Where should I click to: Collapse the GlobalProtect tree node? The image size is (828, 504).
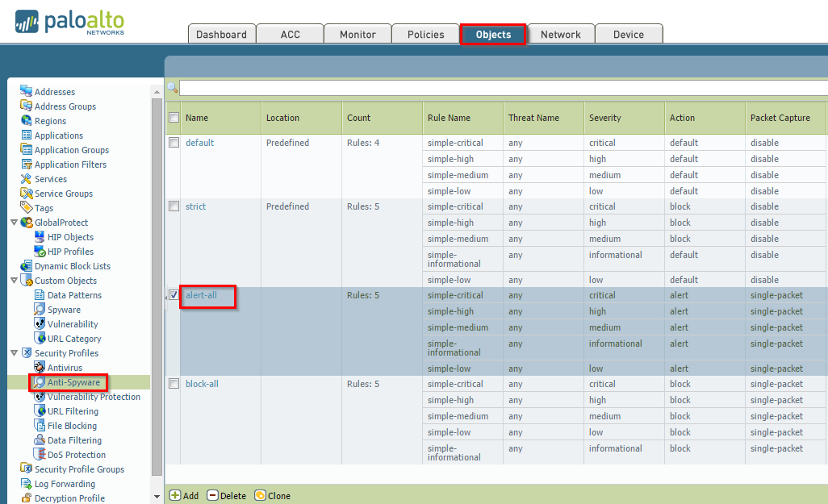tap(14, 223)
